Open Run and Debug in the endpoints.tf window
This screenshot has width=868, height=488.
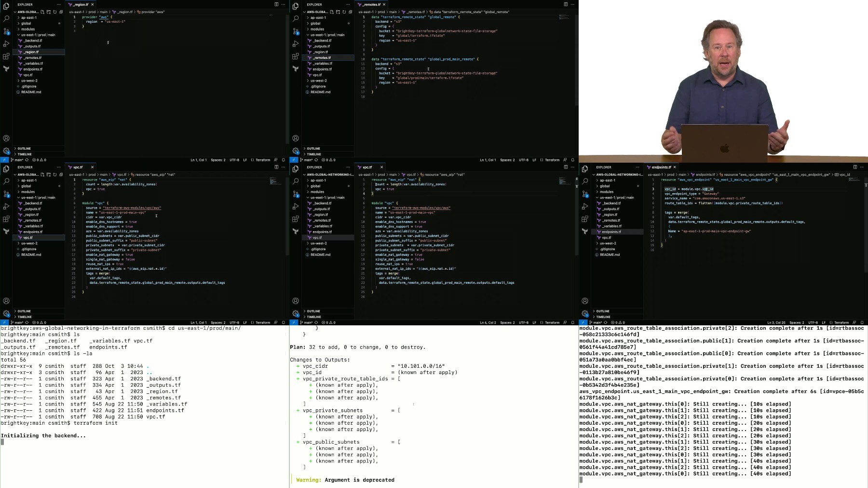point(585,206)
